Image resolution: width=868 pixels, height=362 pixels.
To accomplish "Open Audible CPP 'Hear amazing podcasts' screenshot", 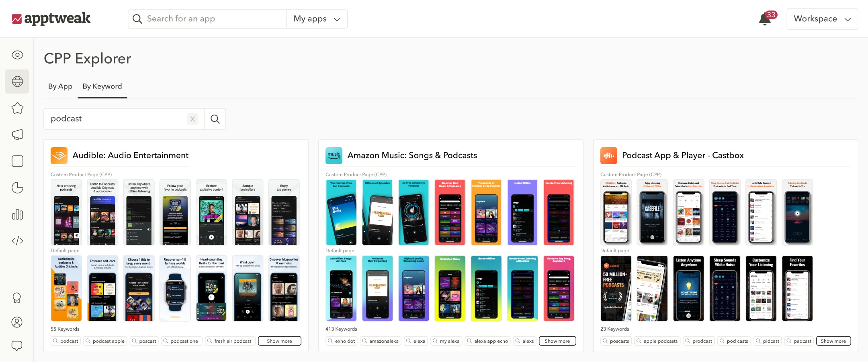I will click(66, 212).
